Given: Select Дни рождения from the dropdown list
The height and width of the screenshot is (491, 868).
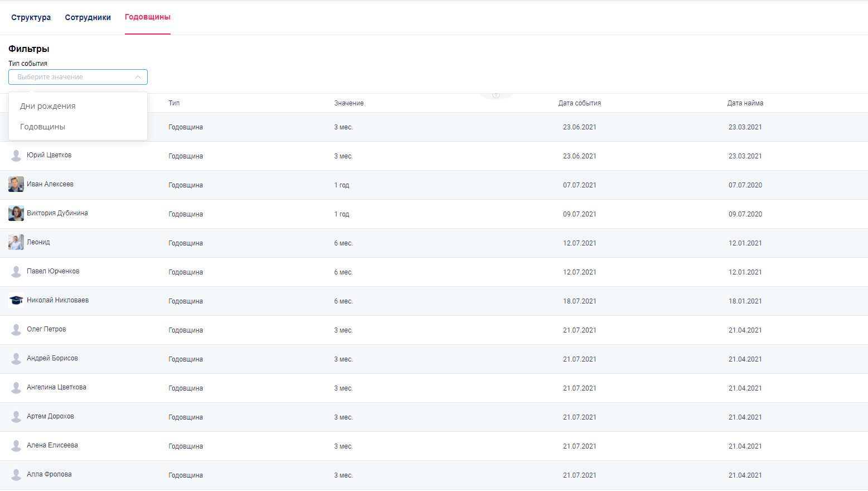Looking at the screenshot, I should point(48,106).
